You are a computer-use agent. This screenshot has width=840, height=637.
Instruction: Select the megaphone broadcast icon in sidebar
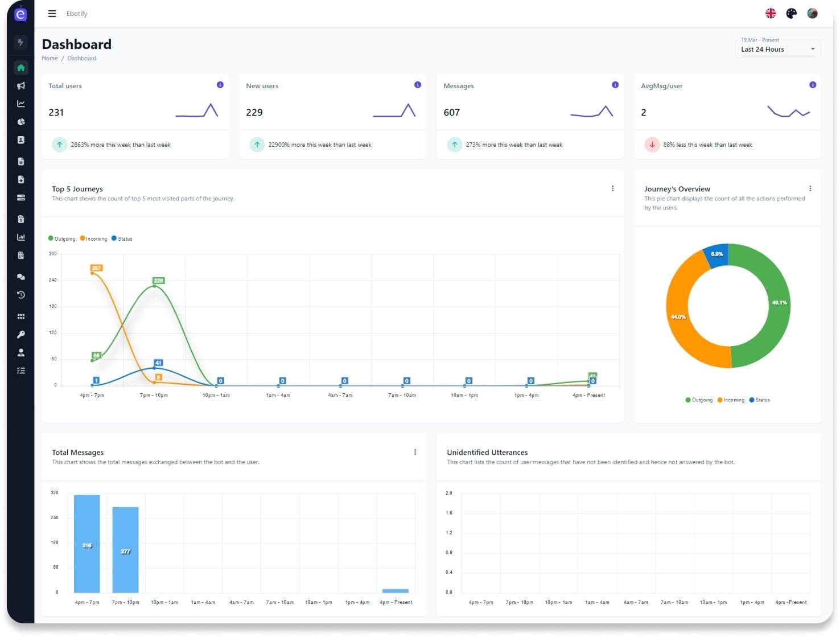(21, 86)
